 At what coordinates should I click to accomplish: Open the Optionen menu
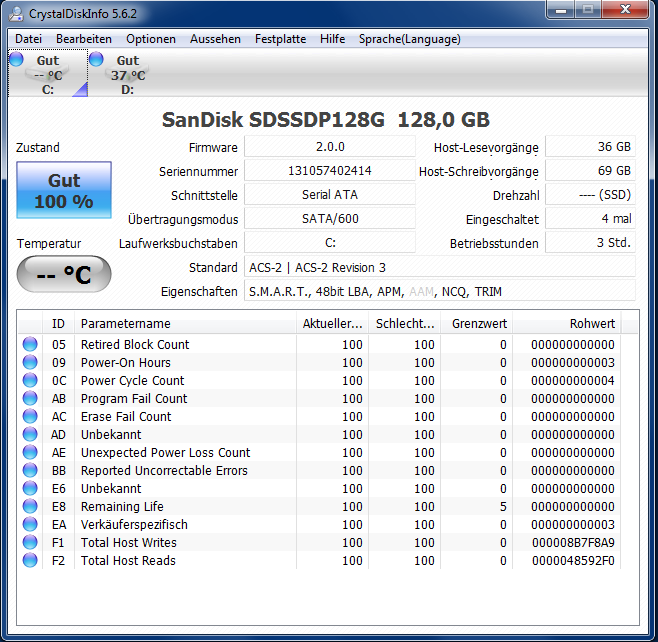pos(151,39)
